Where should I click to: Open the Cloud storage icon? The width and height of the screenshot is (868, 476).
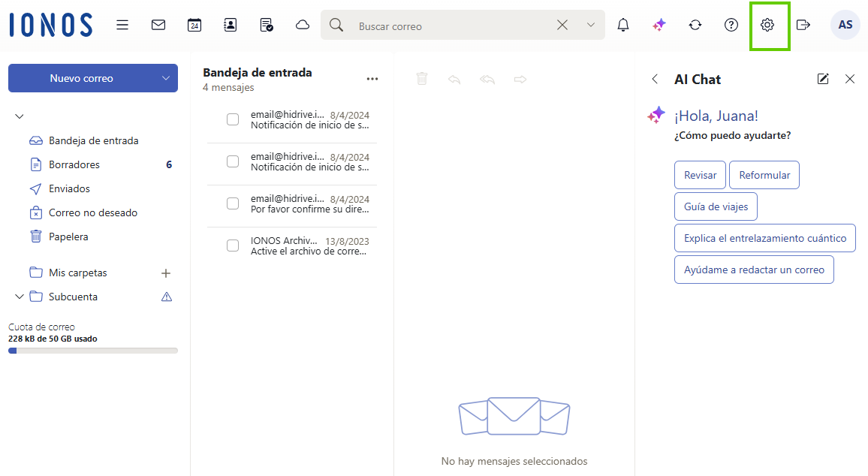(x=302, y=25)
